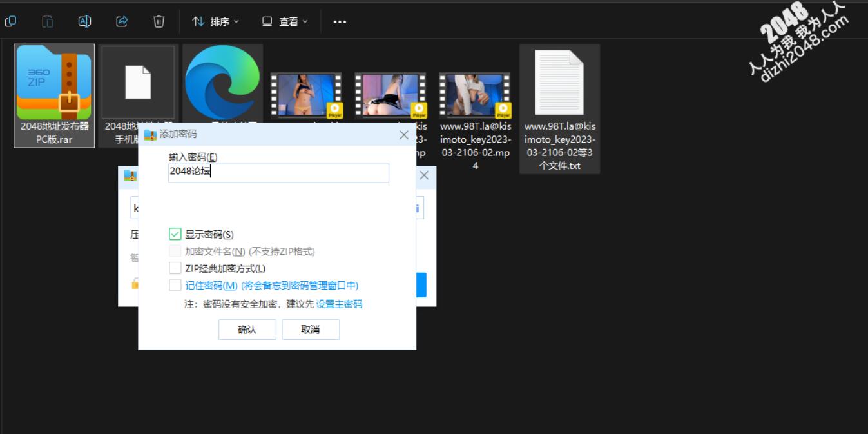Viewport: 868px width, 434px height.
Task: Open the three-dot more options menu
Action: pos(340,21)
